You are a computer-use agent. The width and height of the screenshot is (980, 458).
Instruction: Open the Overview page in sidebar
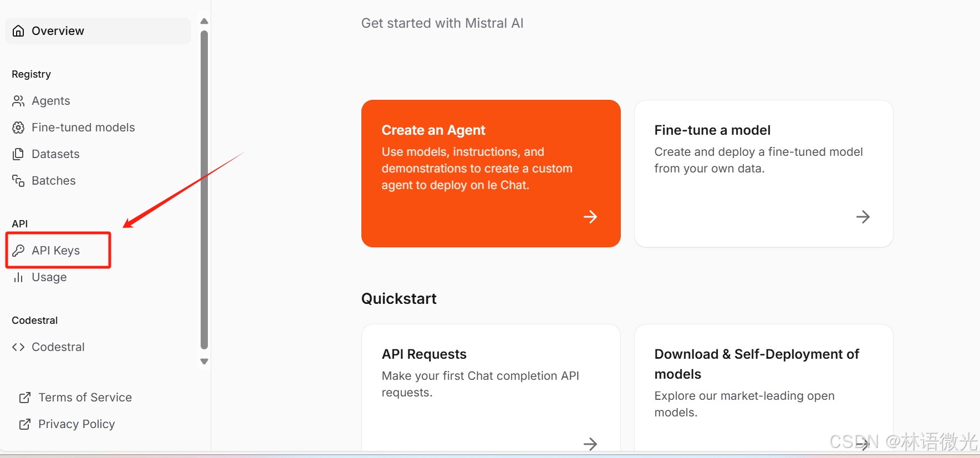[98, 31]
